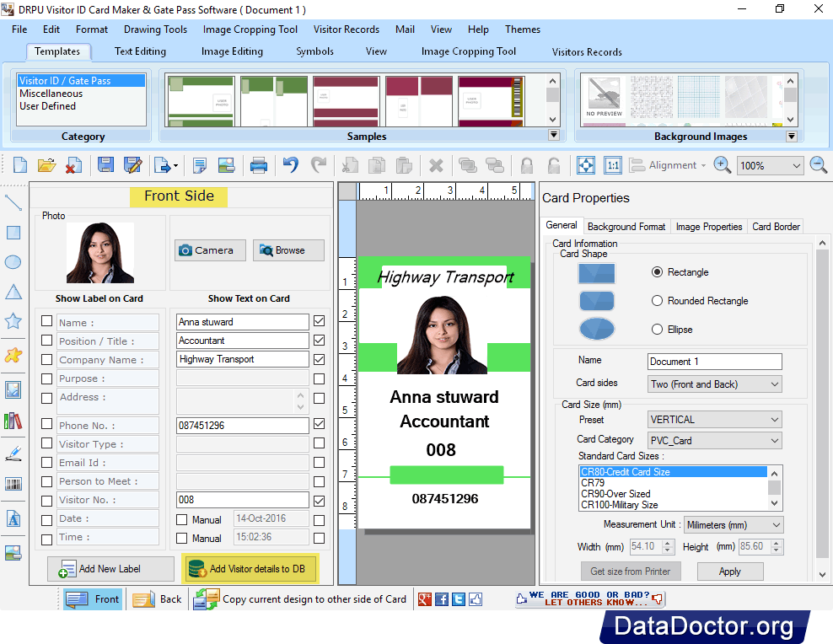Viewport: 833px width, 644px height.
Task: Enable the Name label checkbox
Action: (46, 321)
